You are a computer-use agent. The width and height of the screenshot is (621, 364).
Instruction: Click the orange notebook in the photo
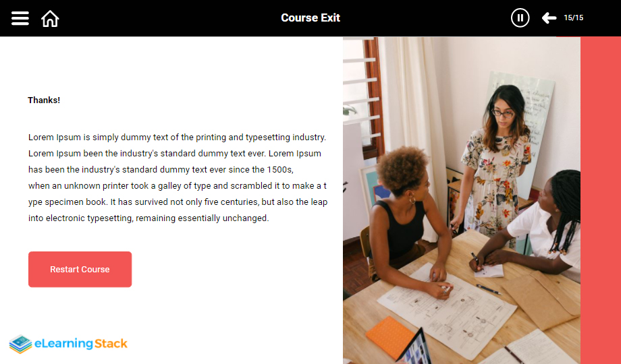390,337
